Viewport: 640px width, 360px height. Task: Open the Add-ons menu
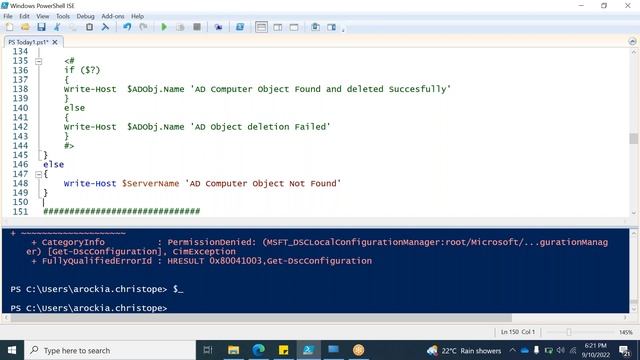click(113, 16)
